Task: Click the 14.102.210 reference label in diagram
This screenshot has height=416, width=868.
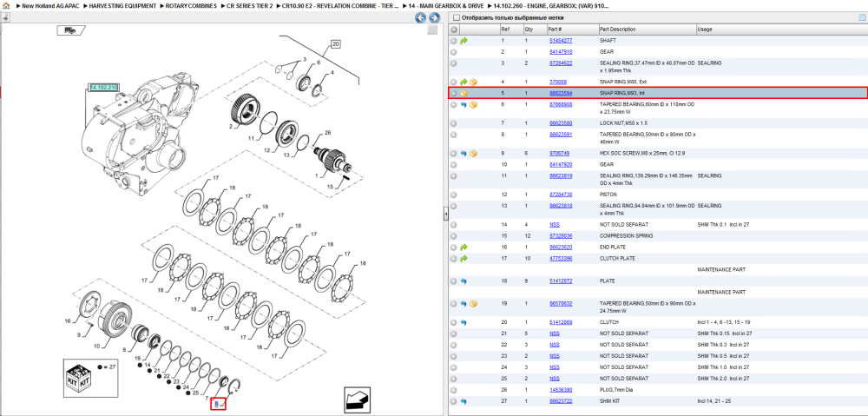Action: [105, 88]
